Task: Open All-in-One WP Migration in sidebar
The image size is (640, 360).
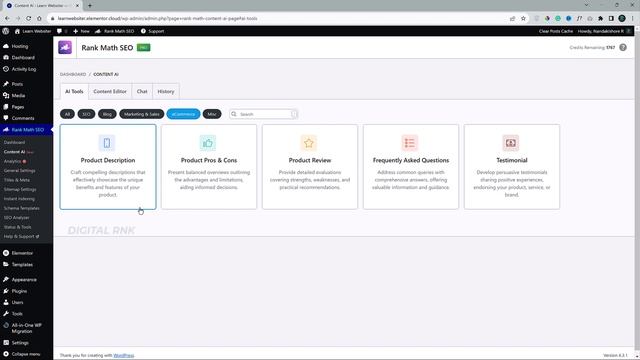Action: (x=27, y=328)
